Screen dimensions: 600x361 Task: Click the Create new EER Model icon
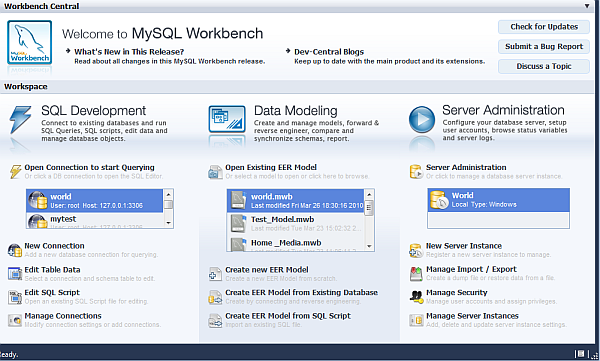(x=215, y=274)
